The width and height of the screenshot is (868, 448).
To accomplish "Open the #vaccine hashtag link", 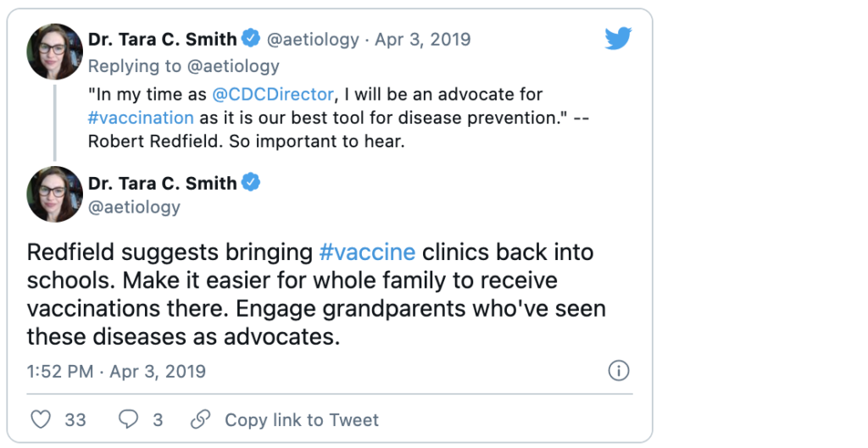I will pyautogui.click(x=367, y=252).
